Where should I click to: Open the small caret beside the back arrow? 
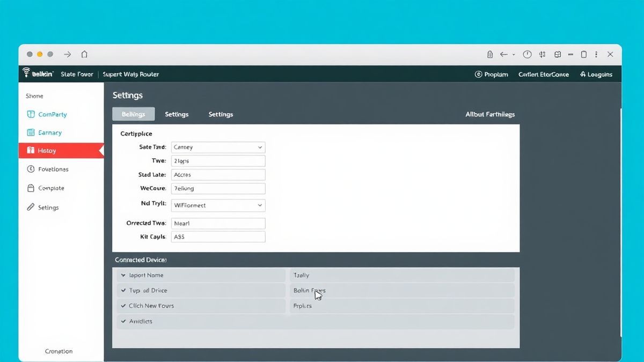514,55
